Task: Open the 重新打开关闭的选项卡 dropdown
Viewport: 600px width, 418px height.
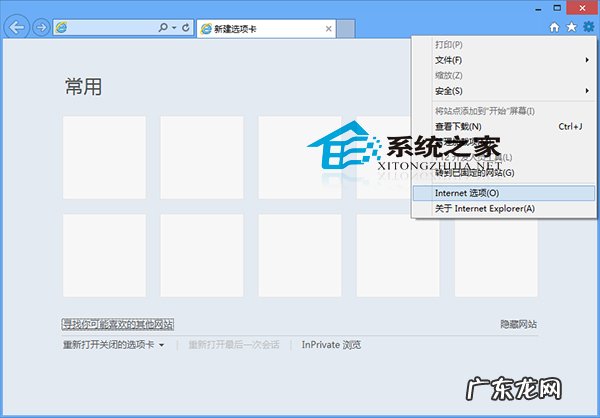Action: (114, 345)
